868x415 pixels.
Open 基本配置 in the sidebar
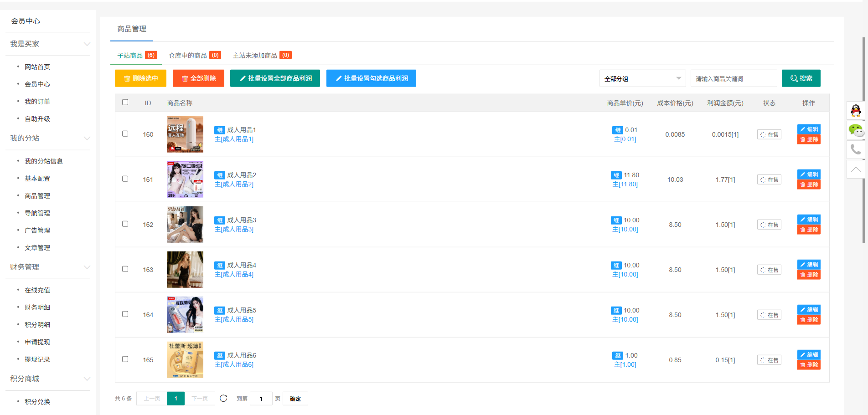coord(37,179)
